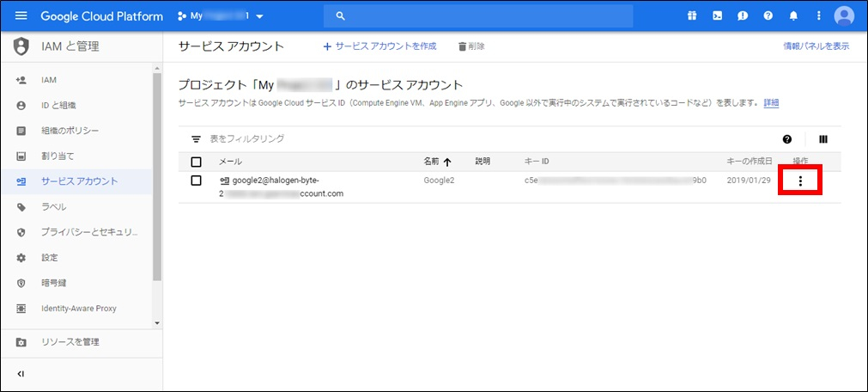The image size is (868, 392).
Task: Open the table help question icon
Action: pos(787,139)
